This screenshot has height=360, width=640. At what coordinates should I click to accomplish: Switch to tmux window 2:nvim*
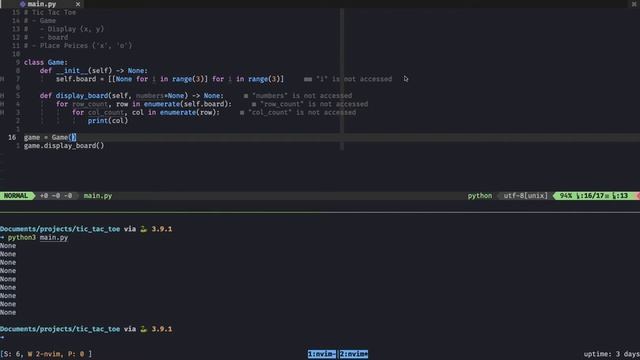click(x=353, y=354)
